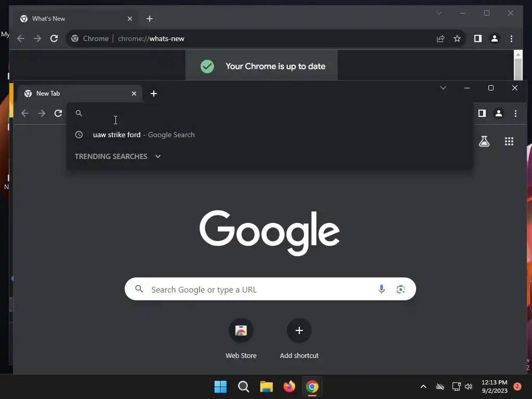Close the New Tab tab

point(134,94)
